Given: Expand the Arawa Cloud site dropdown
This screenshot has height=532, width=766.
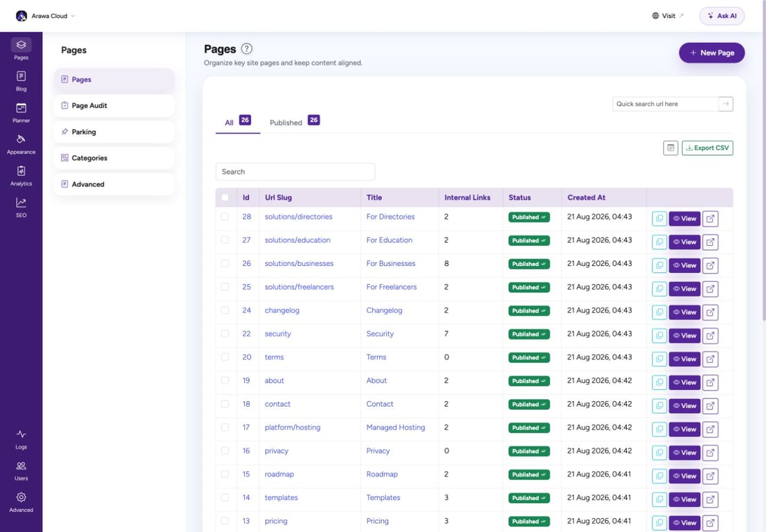Looking at the screenshot, I should click(73, 16).
